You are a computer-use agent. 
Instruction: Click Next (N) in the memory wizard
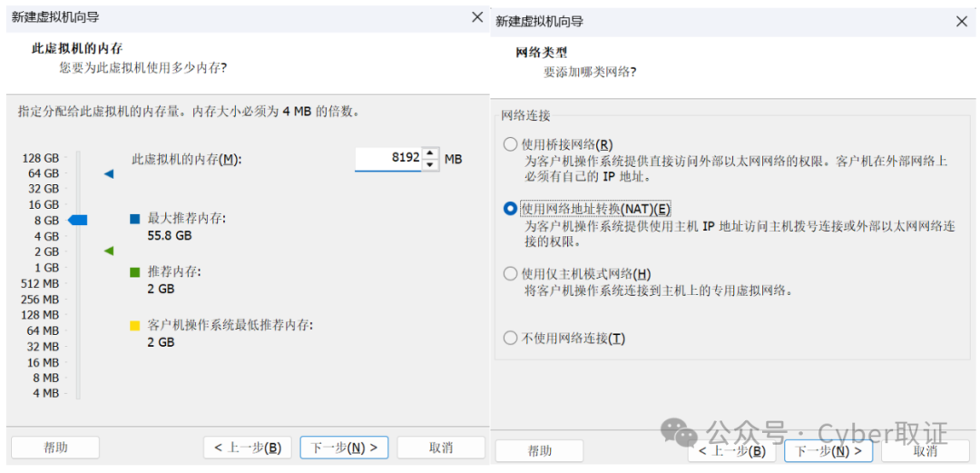[345, 448]
